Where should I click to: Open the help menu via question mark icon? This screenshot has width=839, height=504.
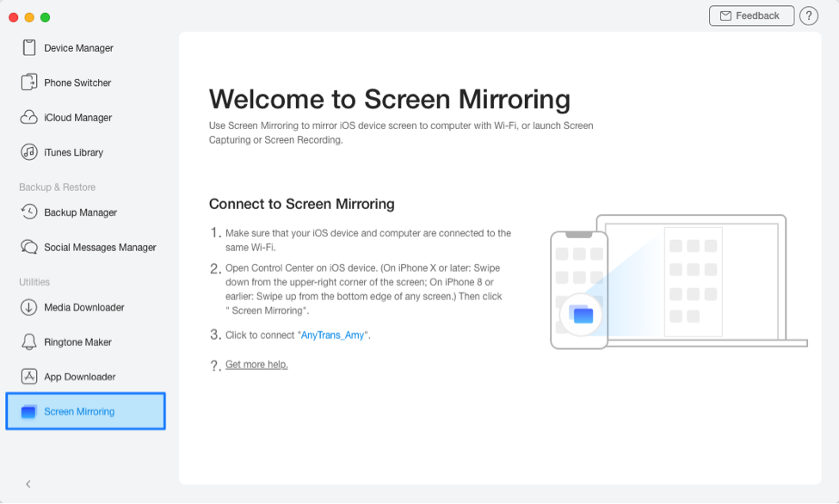[x=808, y=15]
